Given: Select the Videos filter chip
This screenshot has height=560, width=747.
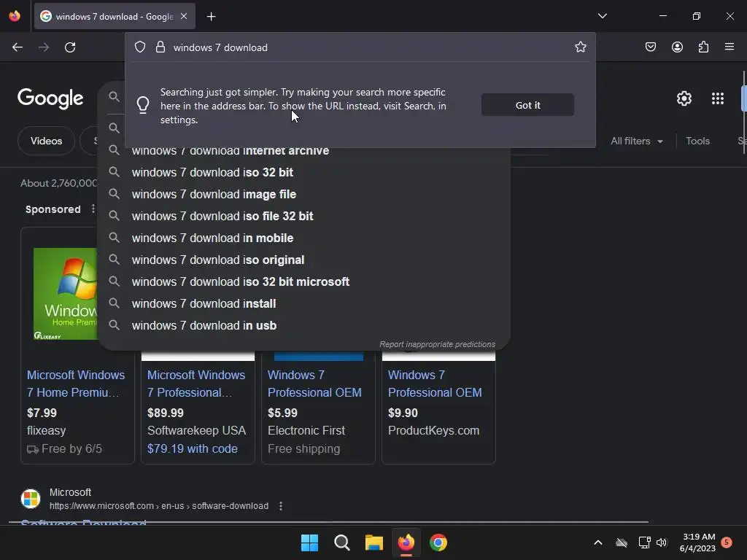Looking at the screenshot, I should point(46,141).
